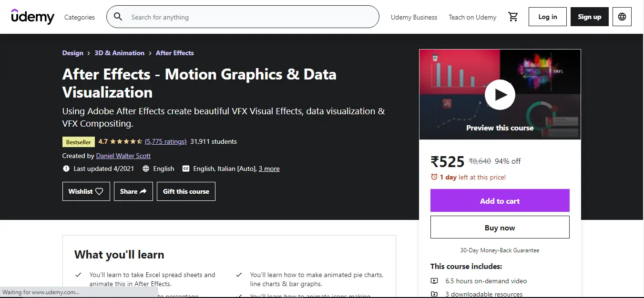This screenshot has height=298, width=644.
Task: Open the language selector globe
Action: pos(622,16)
